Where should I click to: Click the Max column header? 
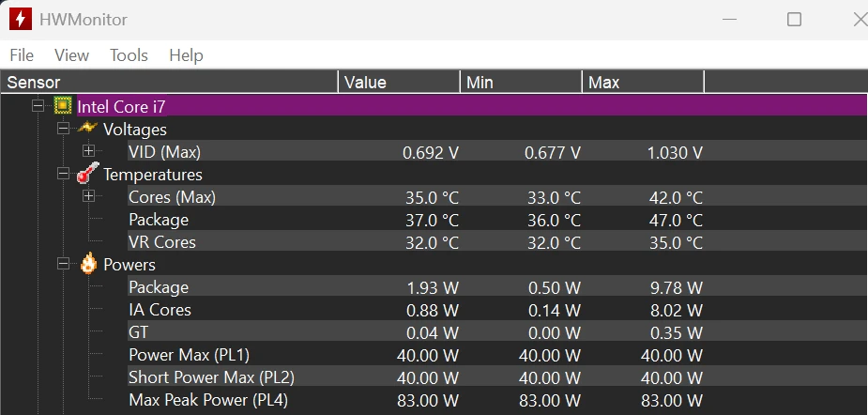click(x=643, y=83)
